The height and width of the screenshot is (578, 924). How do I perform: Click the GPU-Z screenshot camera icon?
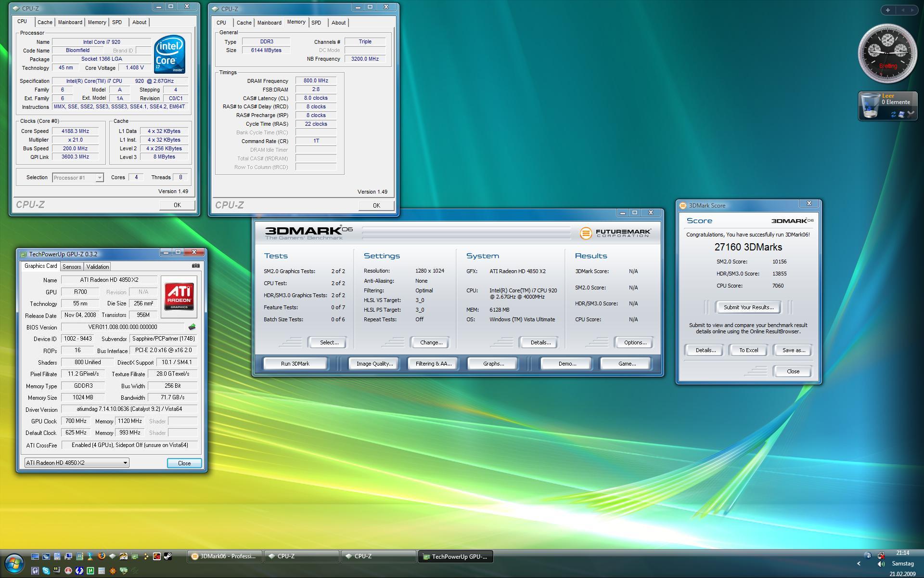[196, 266]
